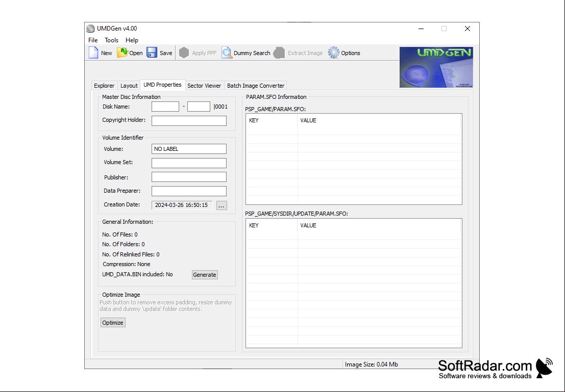Open the Help menu

pyautogui.click(x=132, y=40)
